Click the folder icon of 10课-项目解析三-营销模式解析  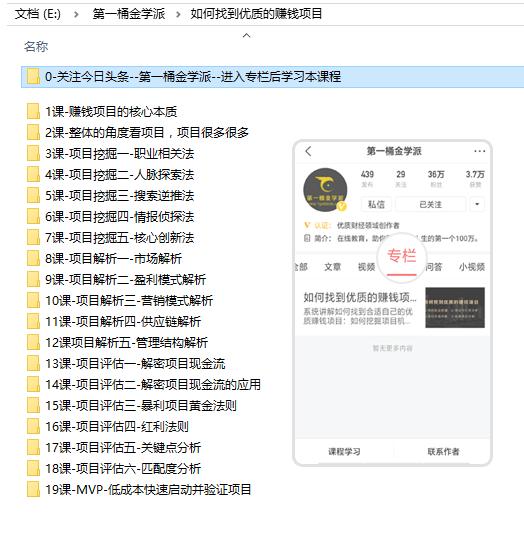click(33, 300)
